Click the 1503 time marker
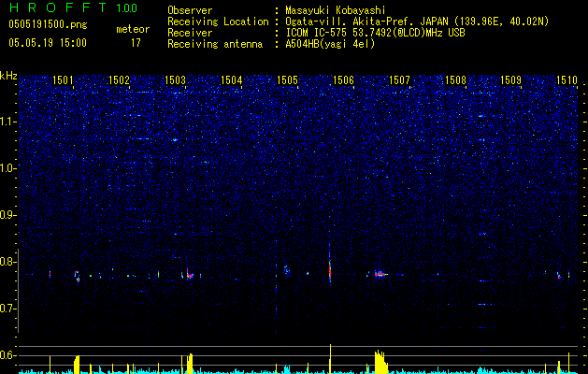This screenshot has width=588, height=374. click(x=175, y=79)
